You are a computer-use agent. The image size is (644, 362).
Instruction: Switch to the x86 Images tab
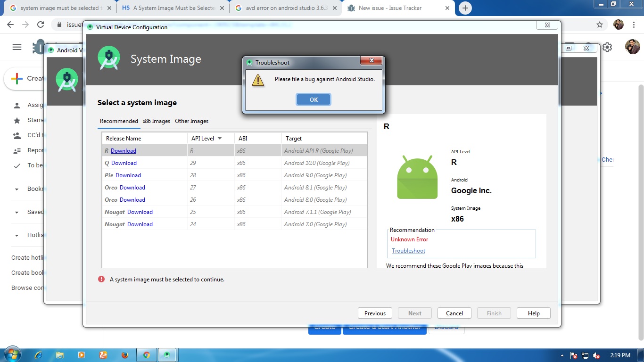pyautogui.click(x=156, y=121)
